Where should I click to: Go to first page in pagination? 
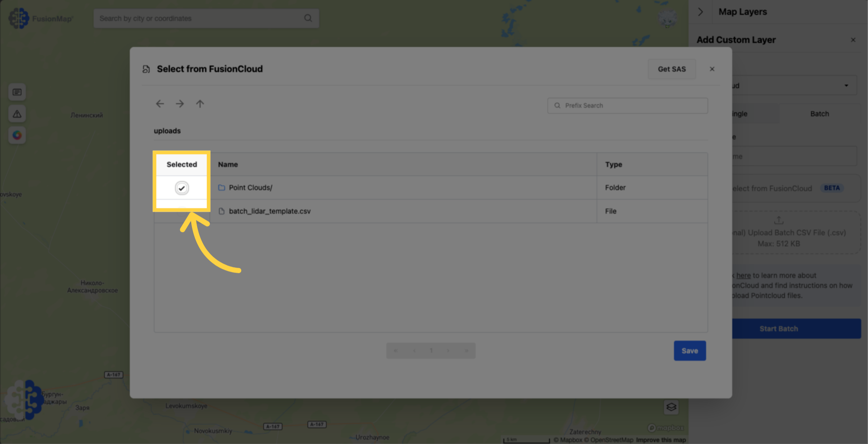point(396,351)
